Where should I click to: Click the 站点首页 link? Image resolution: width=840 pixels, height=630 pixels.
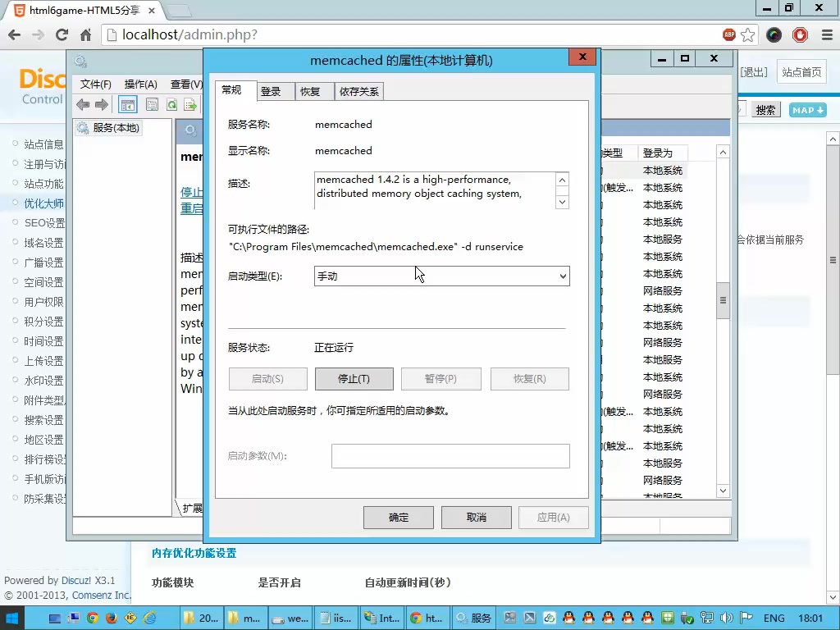tap(801, 72)
